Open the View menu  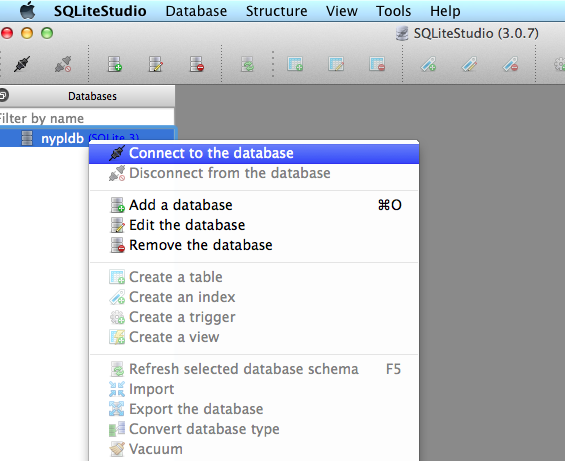pyautogui.click(x=342, y=11)
